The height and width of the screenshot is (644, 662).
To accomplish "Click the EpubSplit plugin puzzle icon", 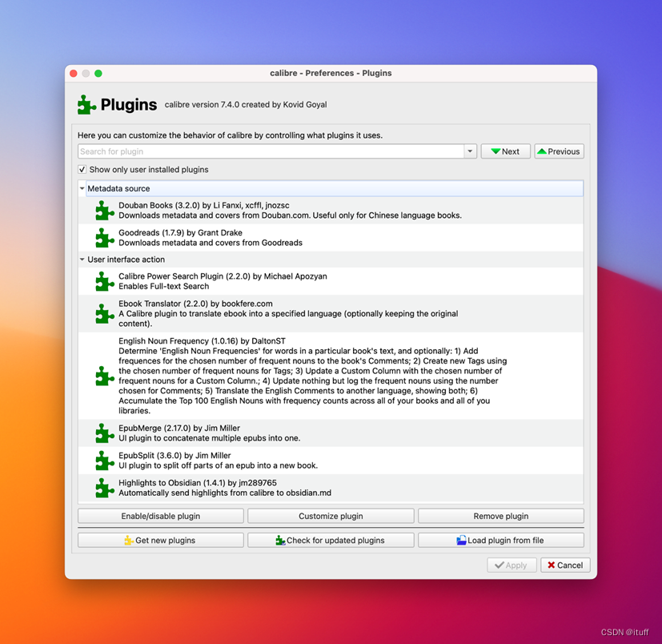I will [x=105, y=461].
